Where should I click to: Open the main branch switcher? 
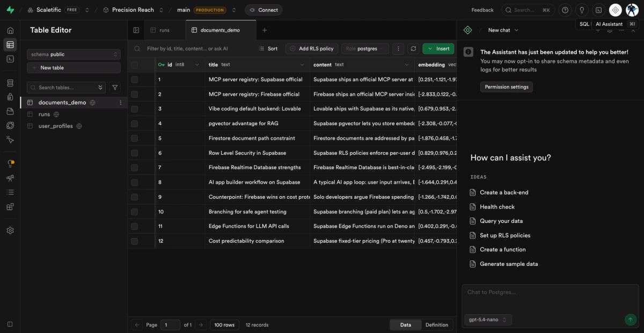234,10
